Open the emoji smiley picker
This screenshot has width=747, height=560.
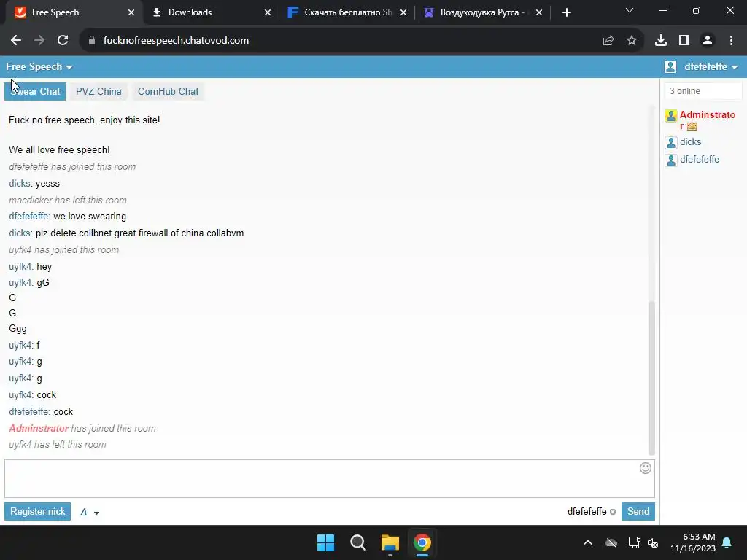pyautogui.click(x=645, y=468)
